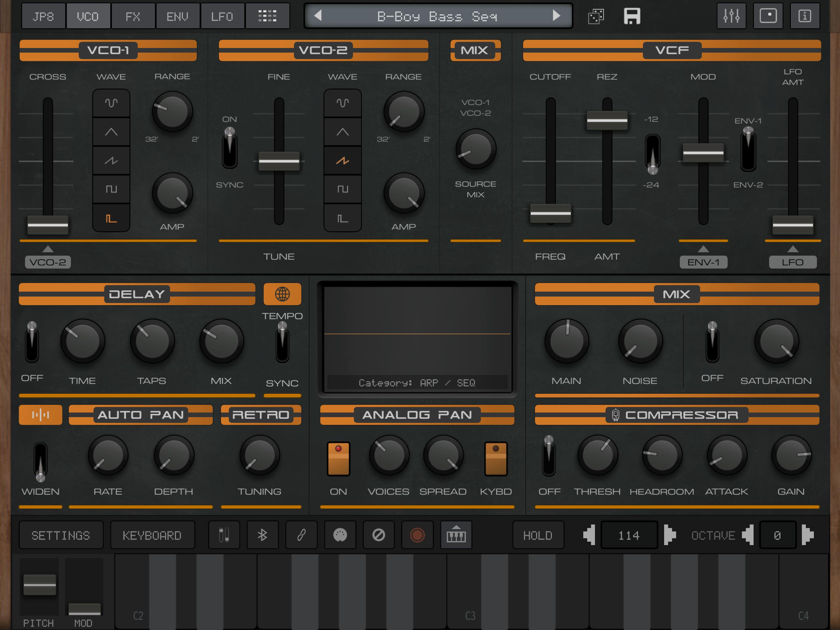Open Bluetooth MIDI icon
Viewport: 840px width, 630px height.
pos(262,535)
